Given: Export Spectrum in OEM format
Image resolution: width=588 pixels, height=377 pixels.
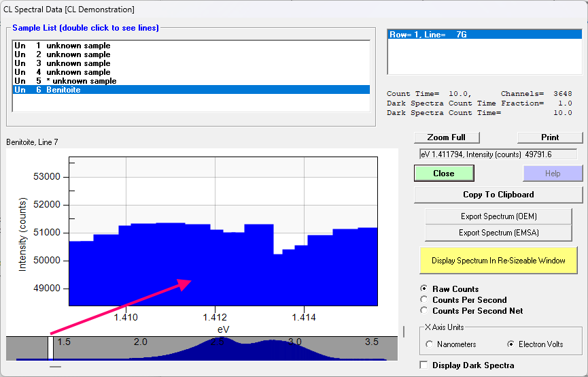Looking at the screenshot, I should (498, 216).
